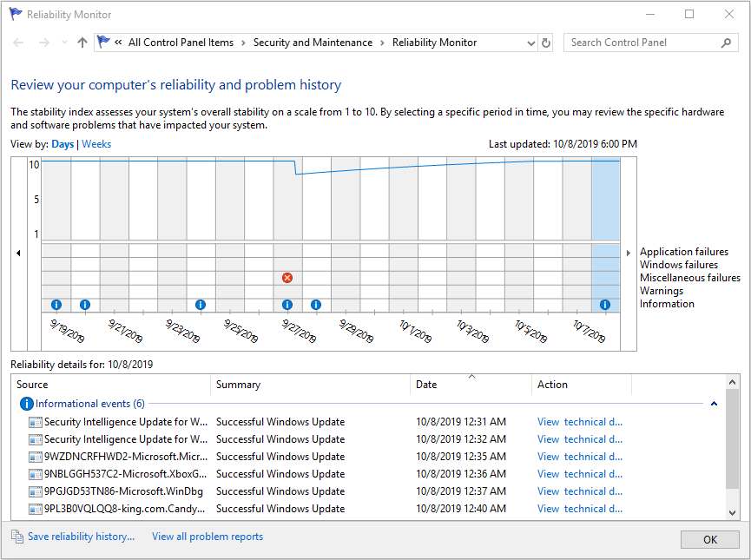Open View all problem reports link

[x=208, y=537]
